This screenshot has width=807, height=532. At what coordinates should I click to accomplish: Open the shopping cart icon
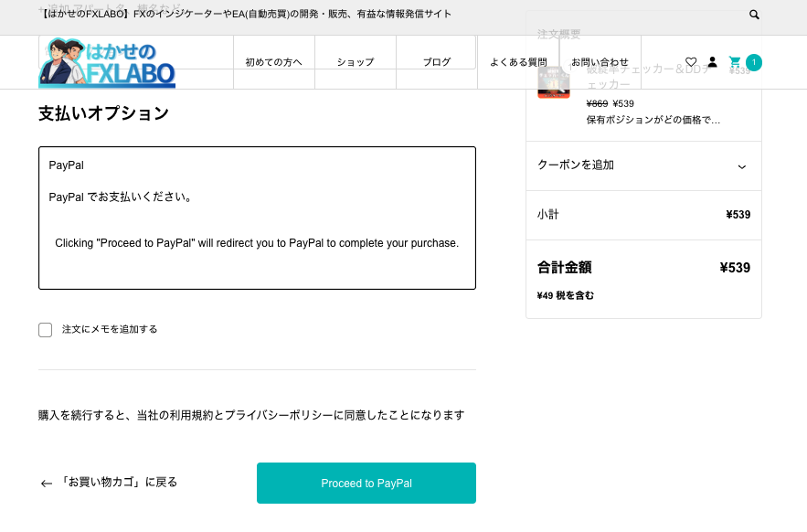(735, 62)
